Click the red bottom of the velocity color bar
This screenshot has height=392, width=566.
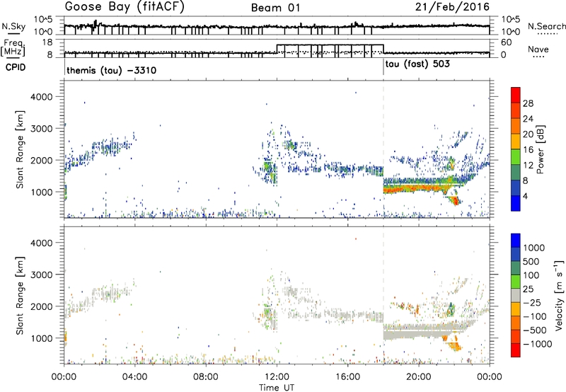coord(516,350)
